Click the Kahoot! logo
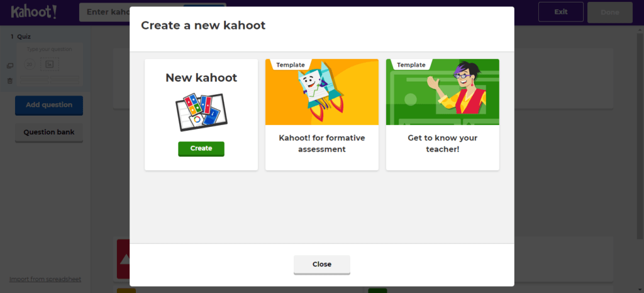 pos(34,12)
